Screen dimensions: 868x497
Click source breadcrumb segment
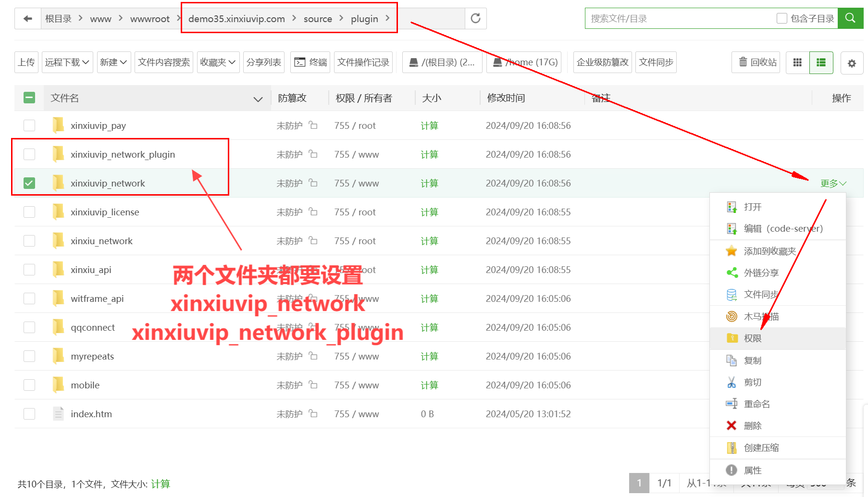click(318, 19)
